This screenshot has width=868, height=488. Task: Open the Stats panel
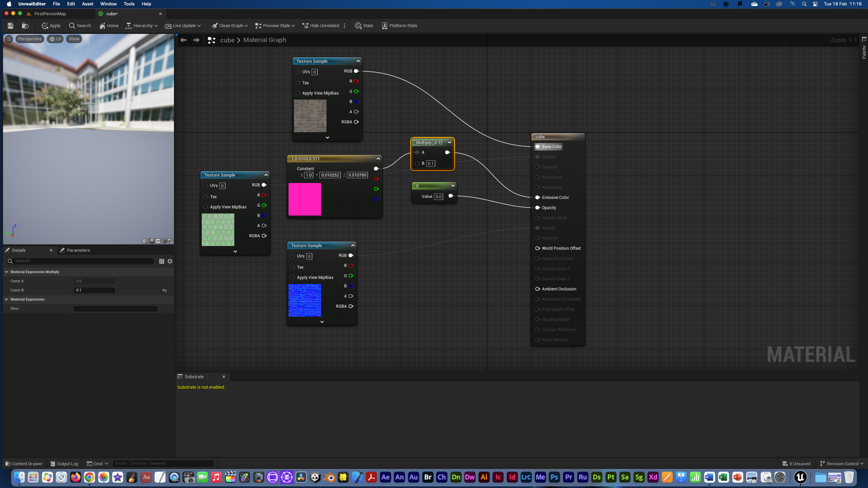(364, 26)
